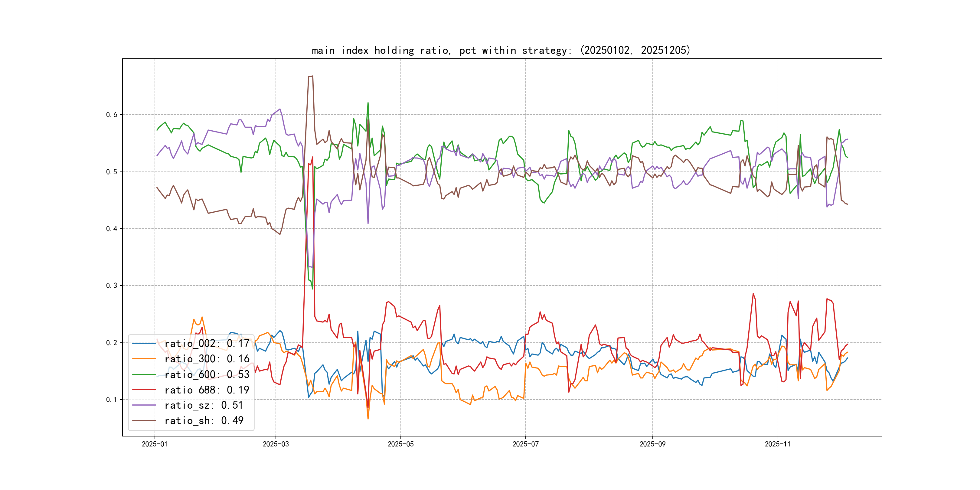Click the 2025-07 x-axis tick label
Screen dimensions: 980x490
pos(525,444)
